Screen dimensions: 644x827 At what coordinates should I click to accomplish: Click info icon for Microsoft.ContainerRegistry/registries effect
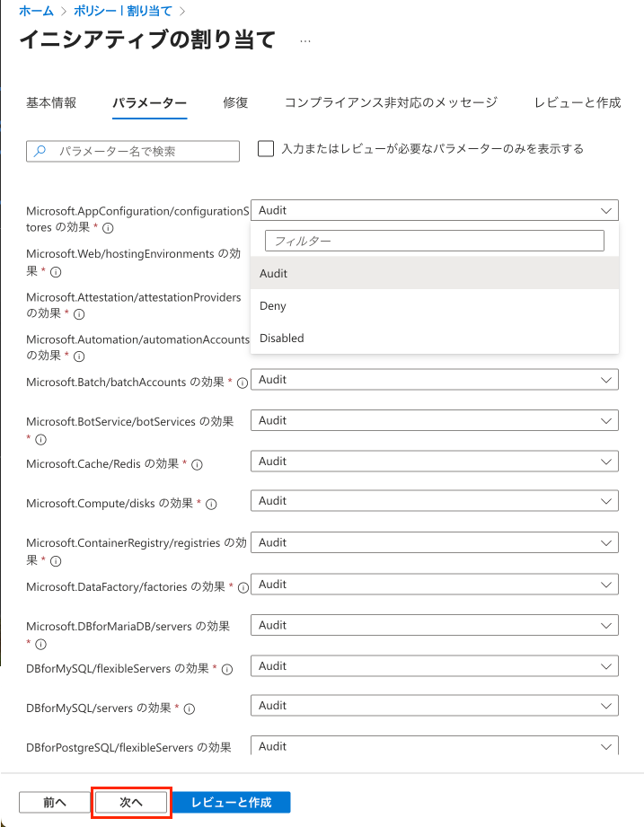[x=56, y=561]
